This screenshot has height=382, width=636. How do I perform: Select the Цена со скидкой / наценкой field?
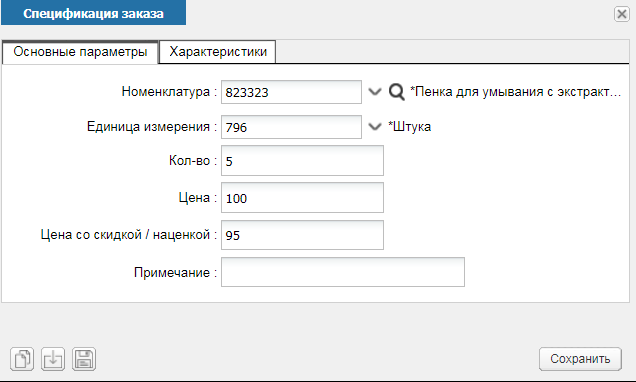(302, 235)
